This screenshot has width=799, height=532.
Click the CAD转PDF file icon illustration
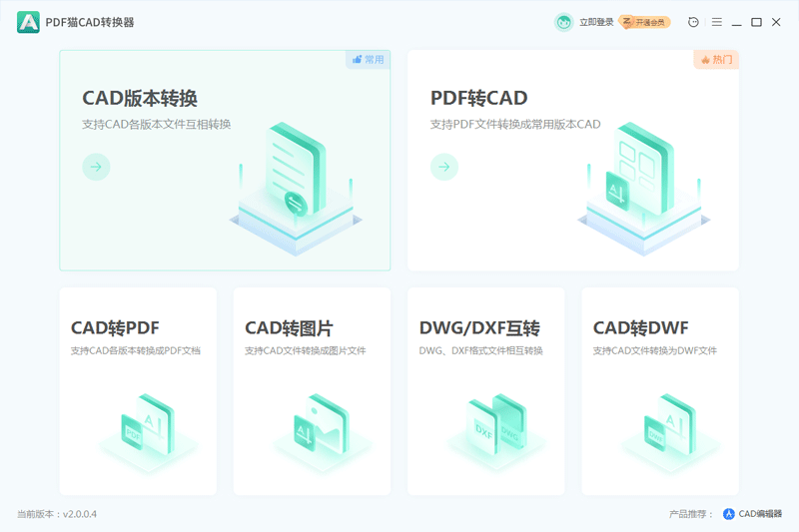[146, 424]
